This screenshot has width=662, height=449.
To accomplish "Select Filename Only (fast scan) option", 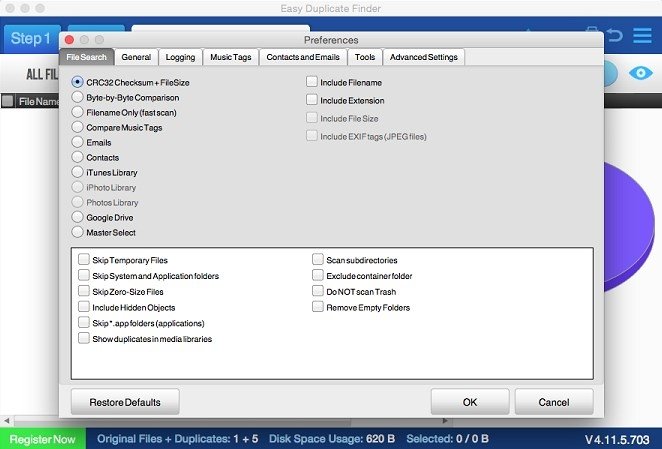I will click(77, 112).
